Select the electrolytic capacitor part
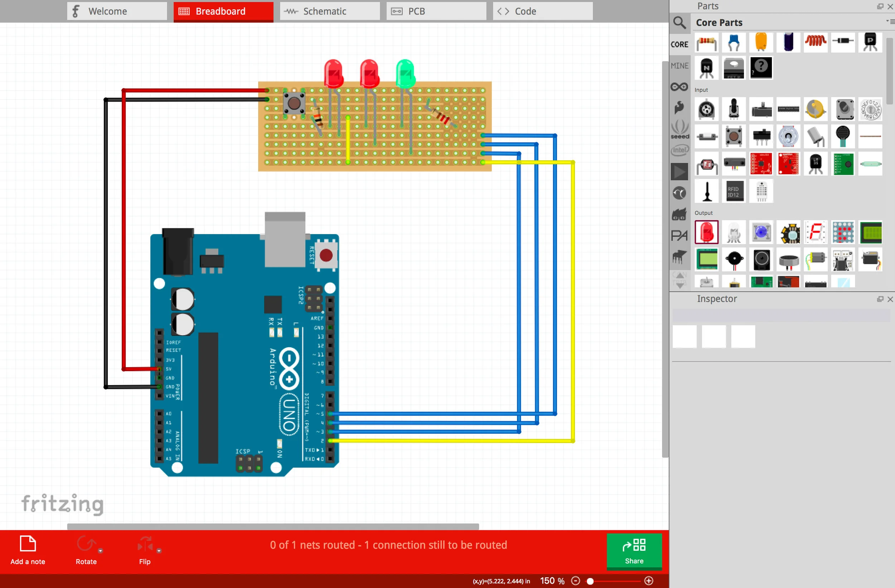The width and height of the screenshot is (895, 588). click(x=788, y=42)
